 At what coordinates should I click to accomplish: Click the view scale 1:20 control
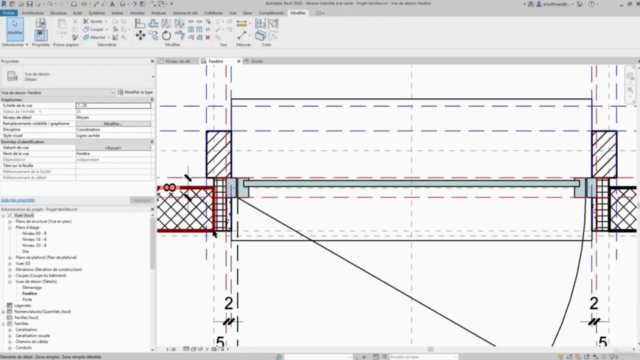tap(171, 349)
